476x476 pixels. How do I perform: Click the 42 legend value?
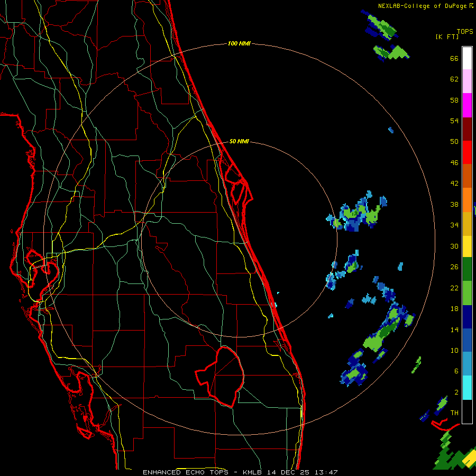(454, 183)
